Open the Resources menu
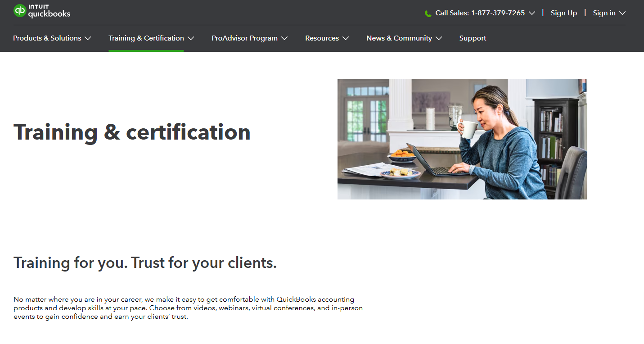This screenshot has width=644, height=344. click(322, 38)
